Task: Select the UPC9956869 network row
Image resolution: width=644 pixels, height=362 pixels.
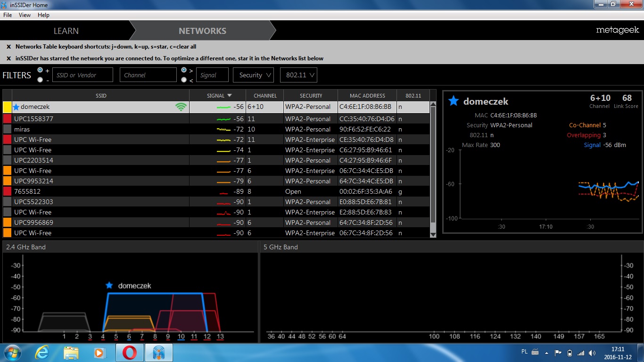Action: point(216,222)
